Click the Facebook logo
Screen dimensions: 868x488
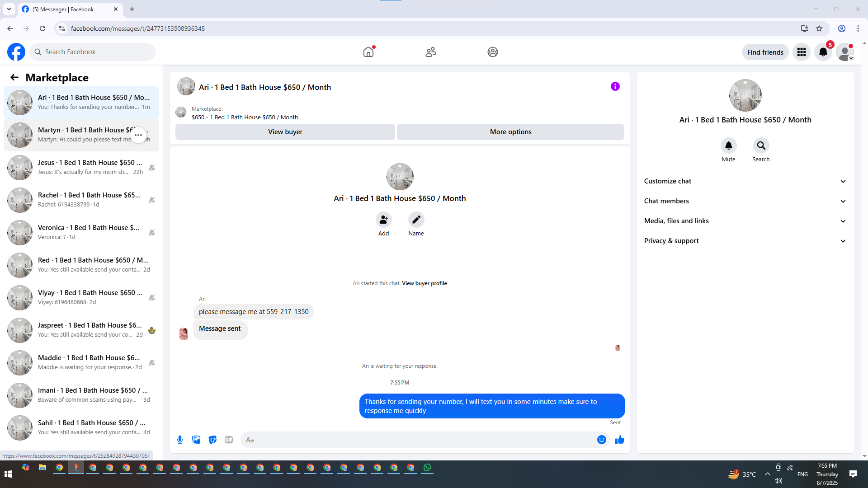[16, 52]
